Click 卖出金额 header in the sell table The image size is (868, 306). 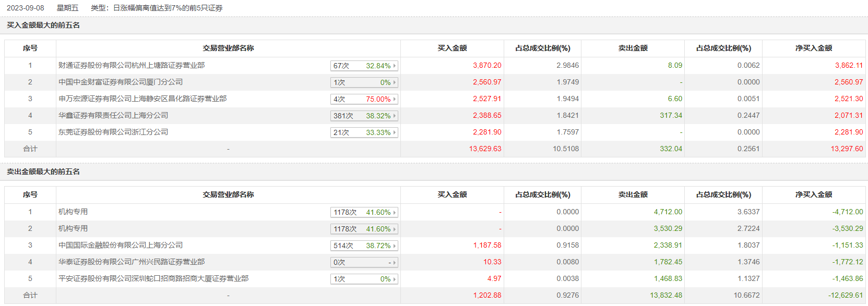point(633,194)
